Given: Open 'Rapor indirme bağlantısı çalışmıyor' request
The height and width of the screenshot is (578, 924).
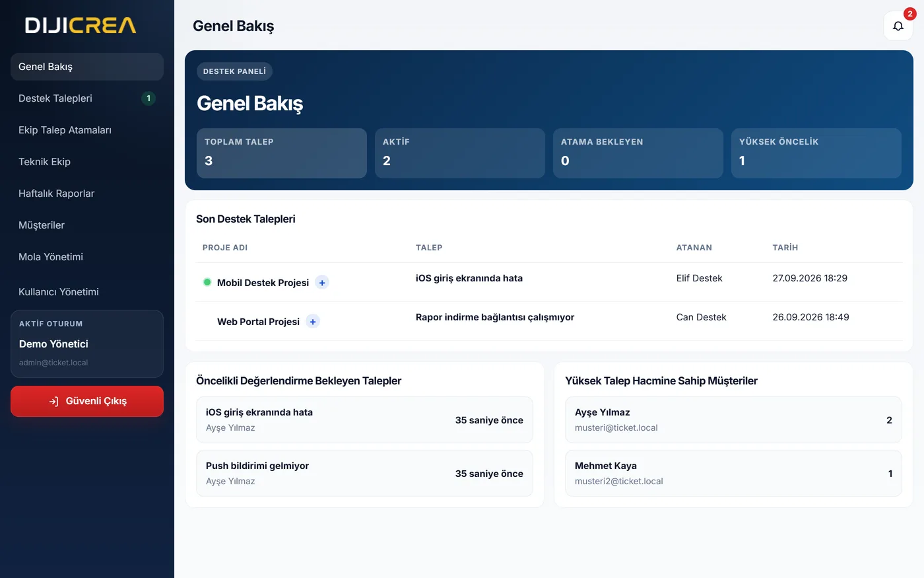Looking at the screenshot, I should coord(495,317).
